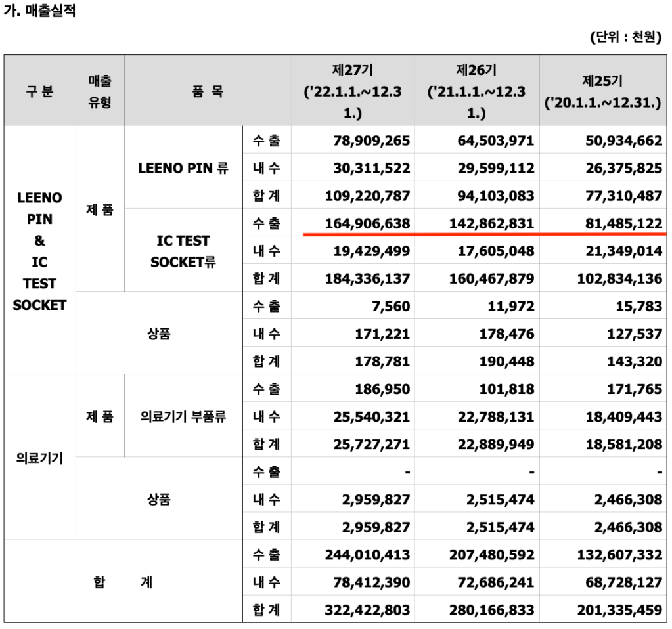Select the 'IC TEST SOCKET류' item cell
This screenshot has width=672, height=629.
(x=183, y=251)
